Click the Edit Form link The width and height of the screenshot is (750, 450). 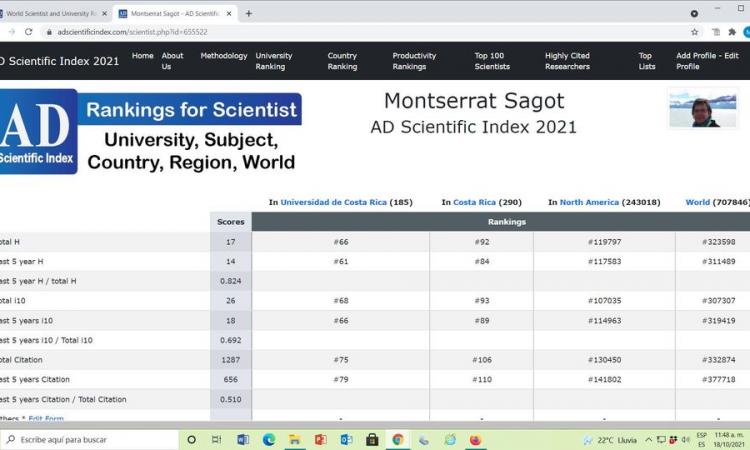tap(46, 418)
